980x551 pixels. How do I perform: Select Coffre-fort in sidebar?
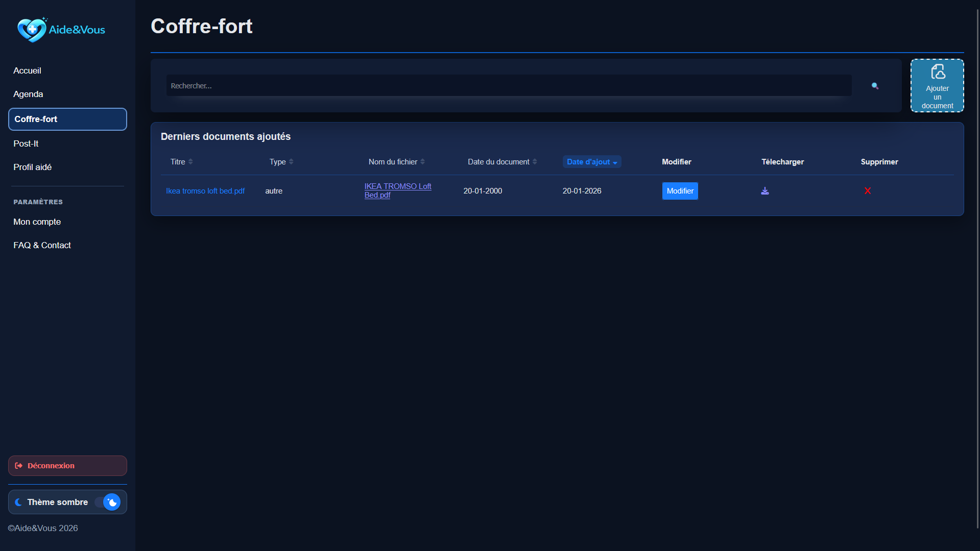(67, 119)
